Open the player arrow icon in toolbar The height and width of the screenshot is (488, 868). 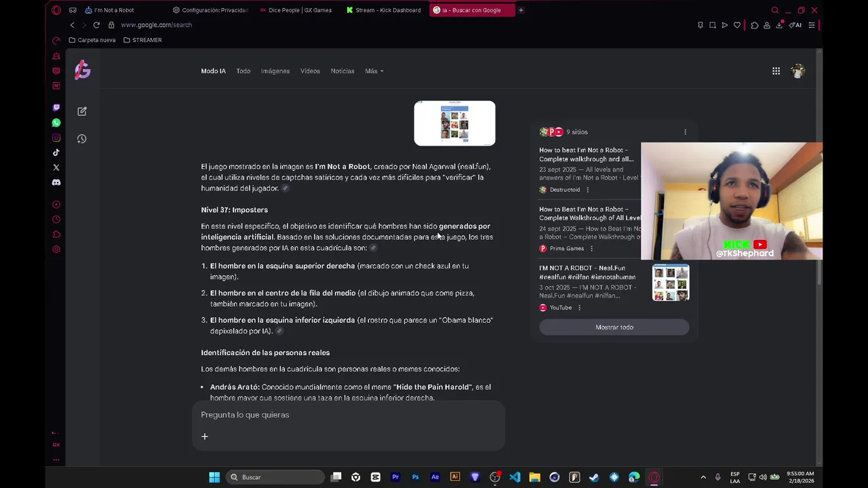[x=725, y=25]
